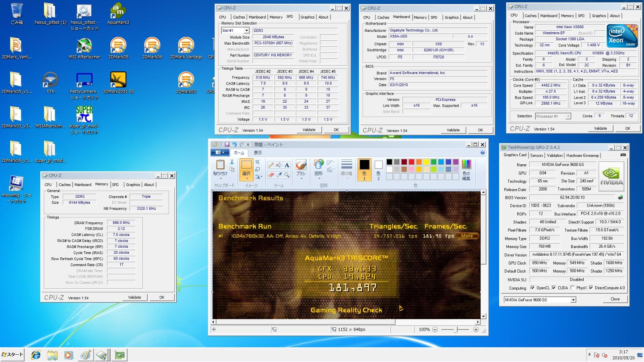Click Close button in GPU-Z
Viewport: 644px width, 362px height.
615,299
